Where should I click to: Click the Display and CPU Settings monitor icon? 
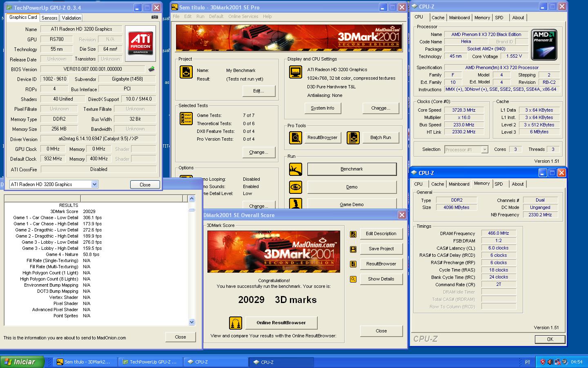pos(295,72)
